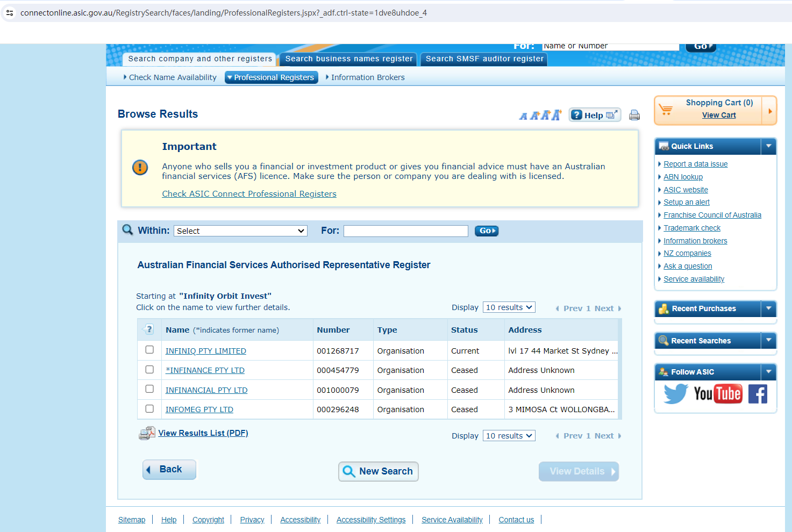Open the Setup an alert link

(x=687, y=202)
